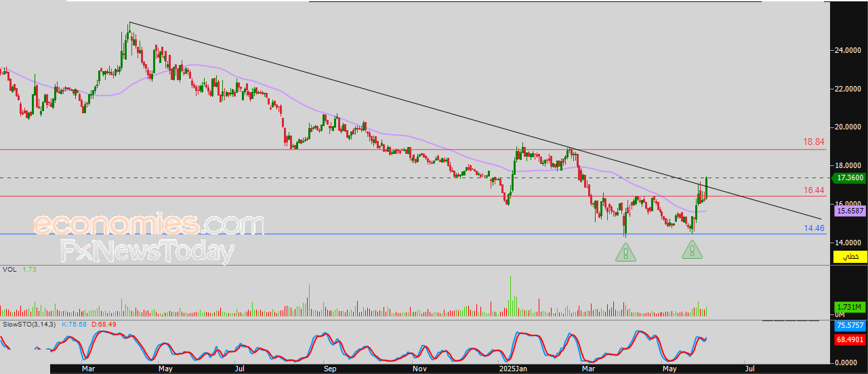Image resolution: width=868 pixels, height=374 pixels.
Task: Click the VOL indicator label
Action: pos(9,270)
